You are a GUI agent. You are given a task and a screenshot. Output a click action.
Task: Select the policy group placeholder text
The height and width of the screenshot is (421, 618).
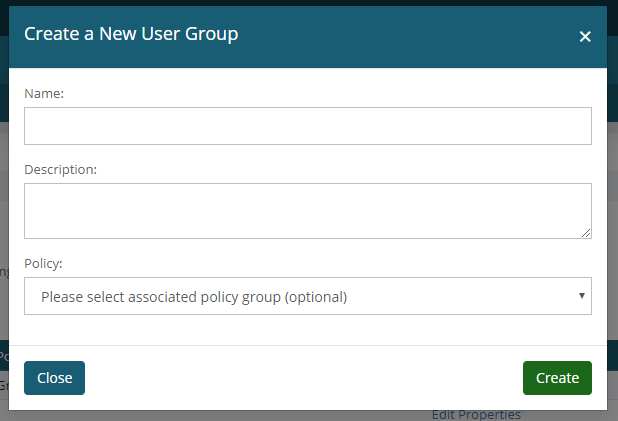[x=194, y=297]
